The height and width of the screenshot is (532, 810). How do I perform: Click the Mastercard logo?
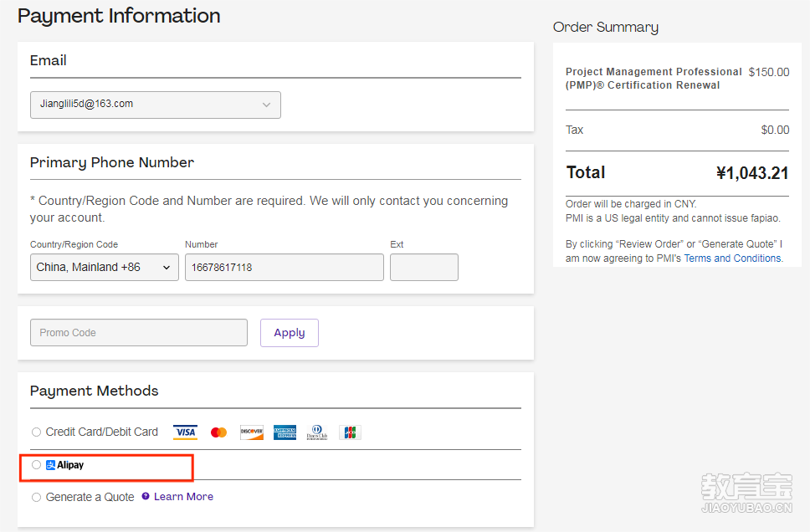pos(218,432)
